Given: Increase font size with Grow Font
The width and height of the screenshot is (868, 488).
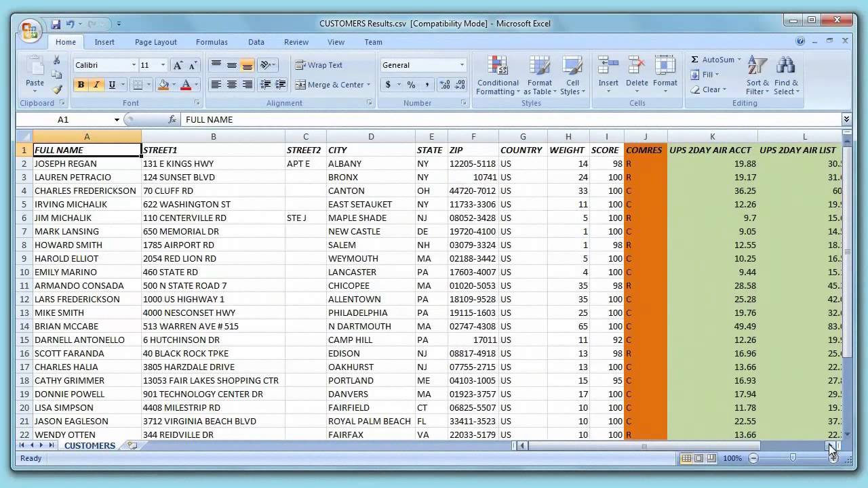Looking at the screenshot, I should coord(178,65).
